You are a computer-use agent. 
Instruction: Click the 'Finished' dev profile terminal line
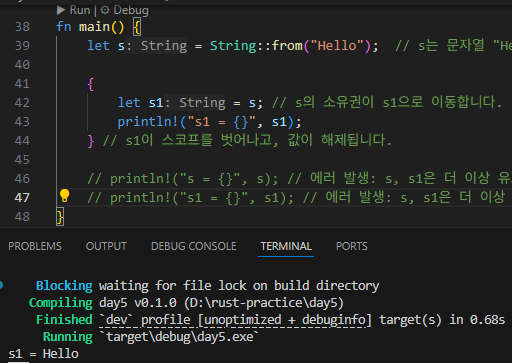270,320
